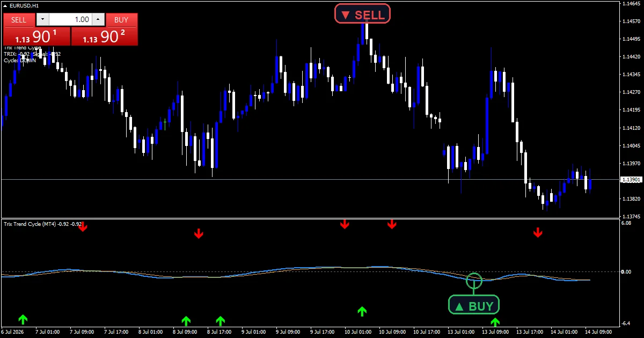The width and height of the screenshot is (644, 338).
Task: Click the '9 Jul 09:00' time axis label
Action: [288, 332]
